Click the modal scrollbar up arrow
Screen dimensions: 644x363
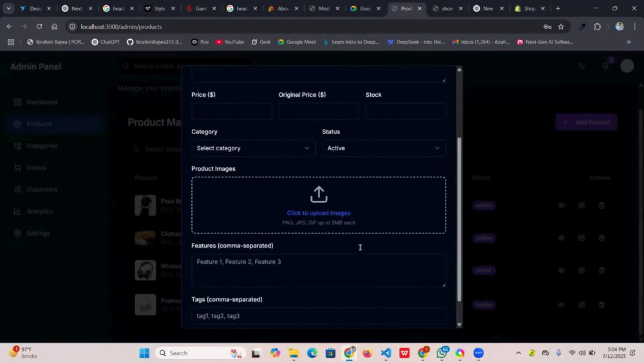coord(459,70)
